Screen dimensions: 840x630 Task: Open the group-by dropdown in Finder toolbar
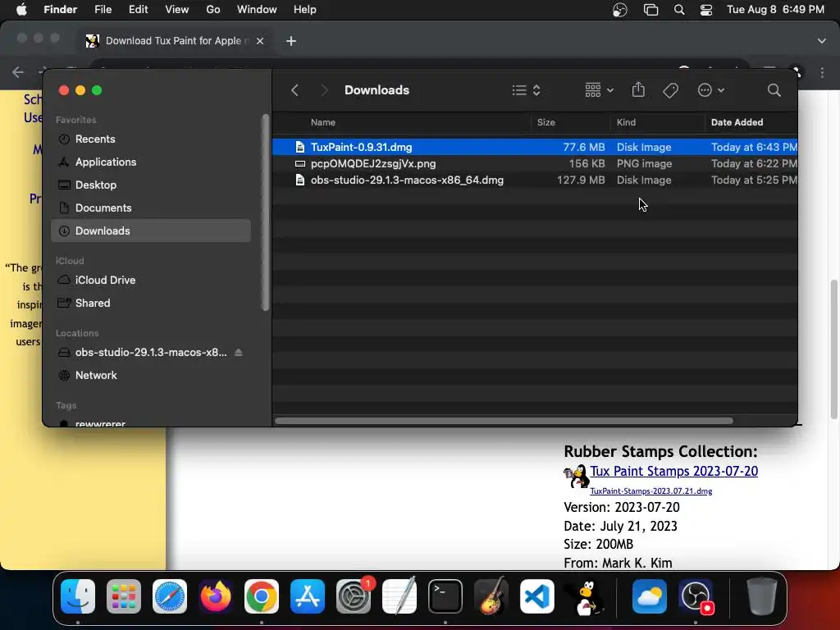click(599, 90)
